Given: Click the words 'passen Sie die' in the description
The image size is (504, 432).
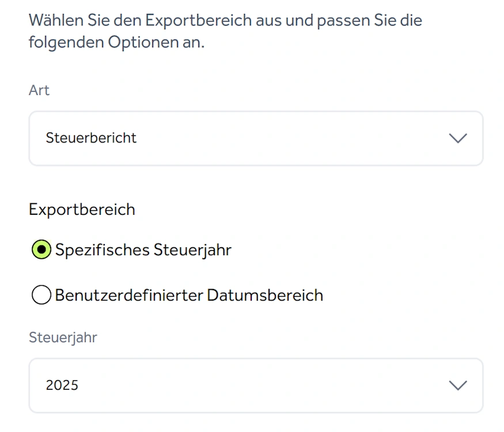Looking at the screenshot, I should click(x=369, y=21).
